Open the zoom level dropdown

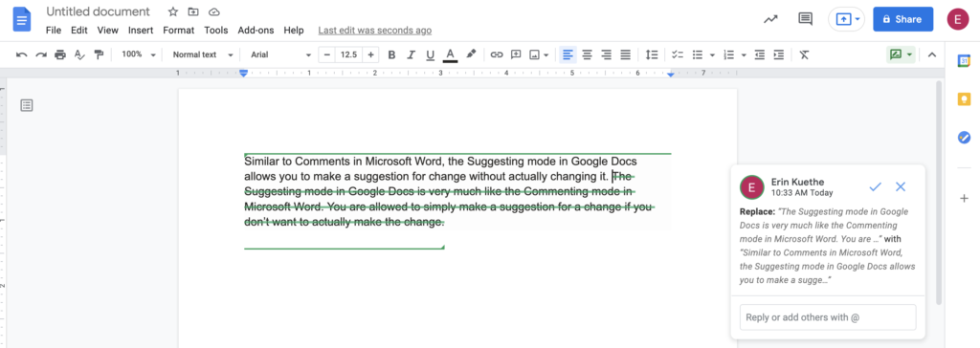(x=138, y=55)
